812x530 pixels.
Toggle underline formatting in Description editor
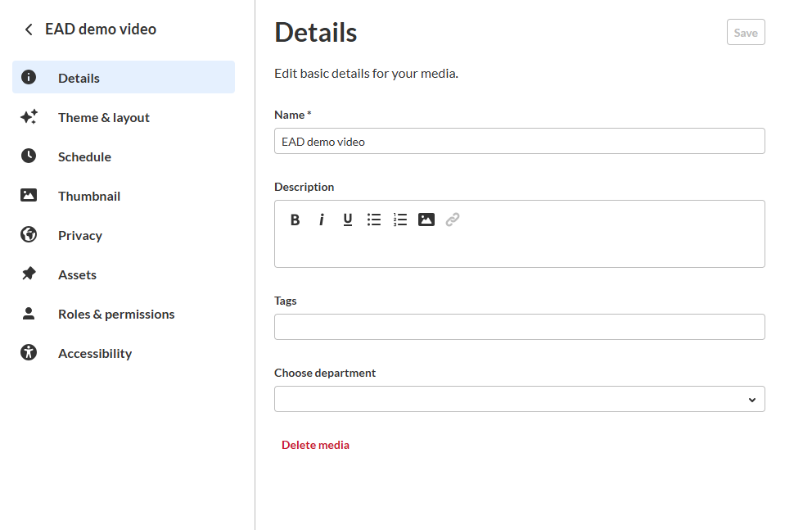click(x=348, y=220)
